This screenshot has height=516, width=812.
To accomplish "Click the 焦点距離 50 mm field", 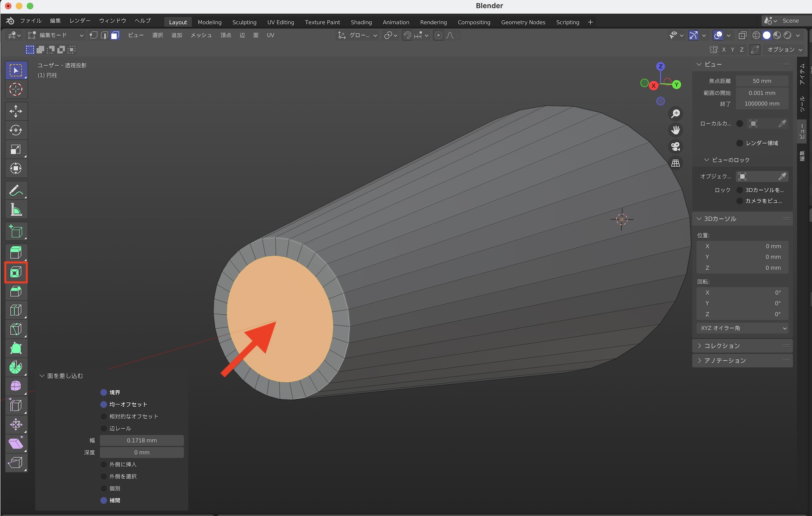I will pos(762,81).
